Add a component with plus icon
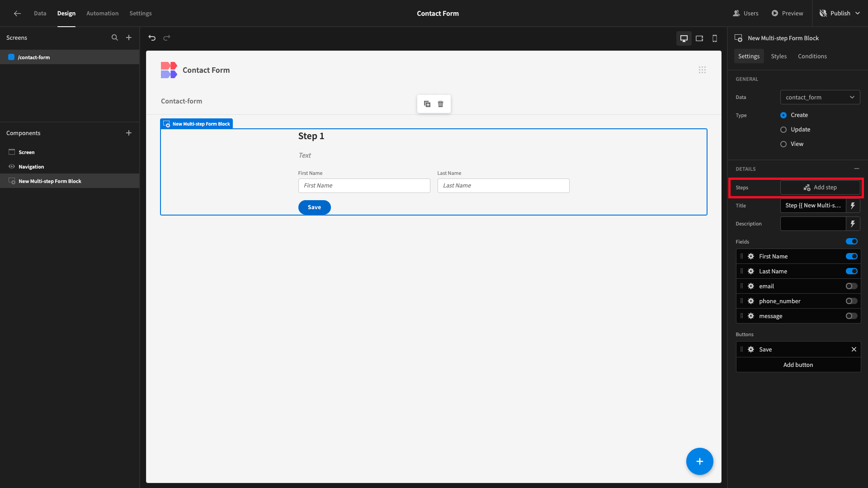 point(129,133)
